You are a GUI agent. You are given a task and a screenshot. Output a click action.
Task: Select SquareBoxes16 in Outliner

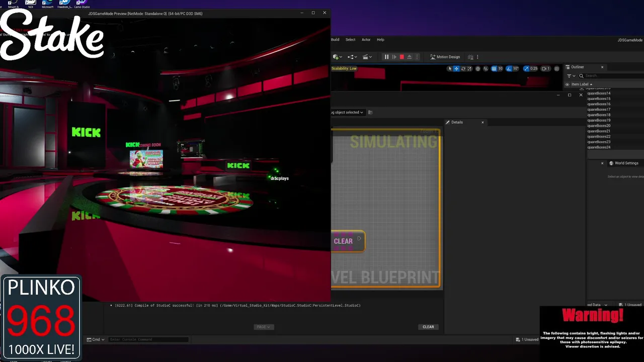pyautogui.click(x=599, y=104)
